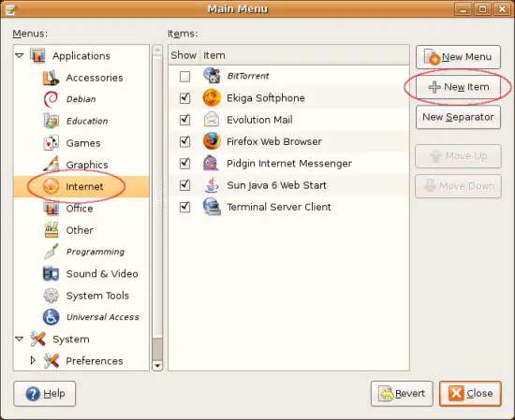Expand the Preferences tree node
The height and width of the screenshot is (420, 515).
click(x=33, y=361)
